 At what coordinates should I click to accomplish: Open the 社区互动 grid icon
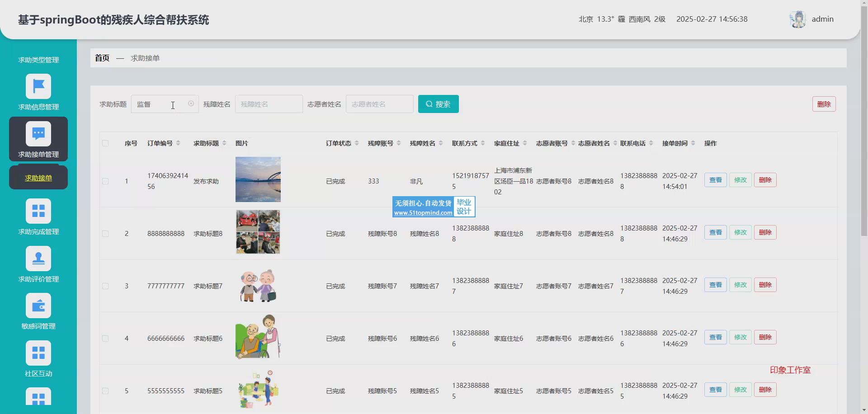click(38, 353)
